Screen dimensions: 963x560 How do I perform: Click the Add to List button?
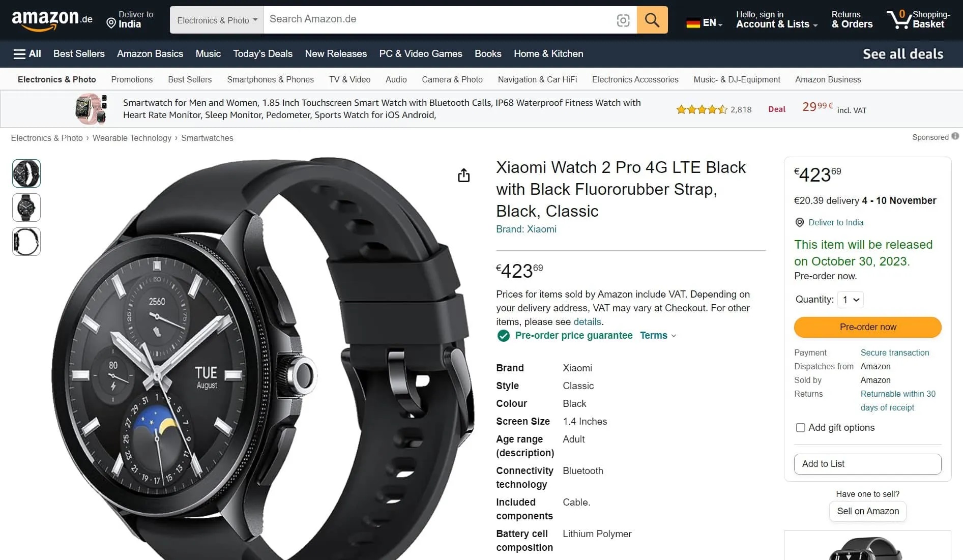pos(867,464)
